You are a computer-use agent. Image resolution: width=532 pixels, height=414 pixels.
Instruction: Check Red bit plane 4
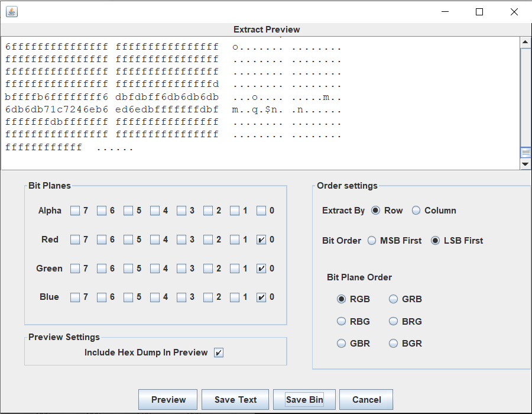(x=155, y=240)
